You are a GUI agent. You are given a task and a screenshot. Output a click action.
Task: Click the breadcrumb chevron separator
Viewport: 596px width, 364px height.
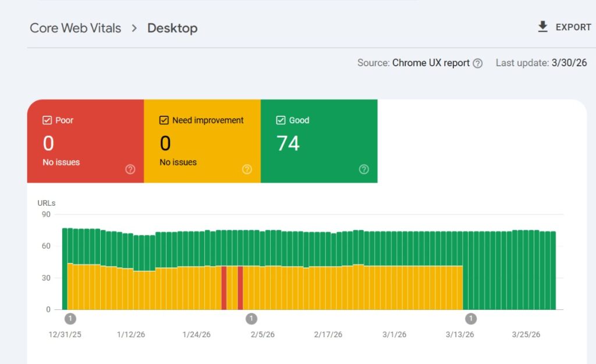click(134, 28)
